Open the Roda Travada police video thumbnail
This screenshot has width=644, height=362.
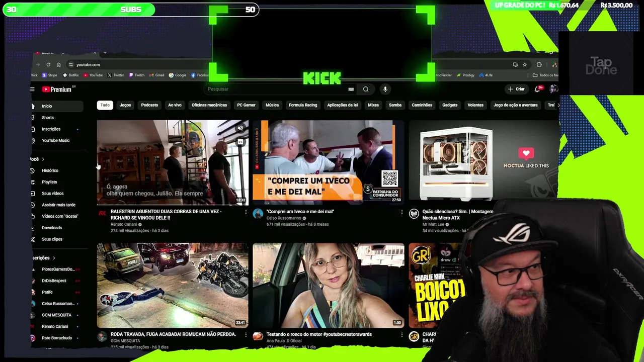173,285
